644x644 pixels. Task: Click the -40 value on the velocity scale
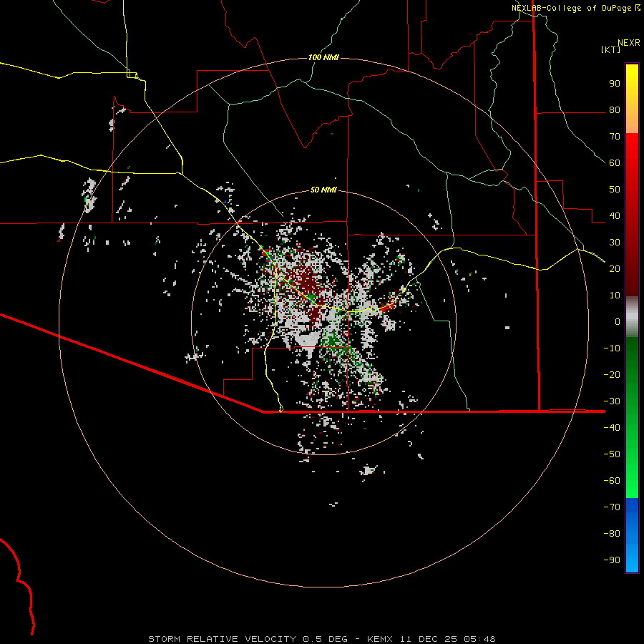tap(612, 428)
